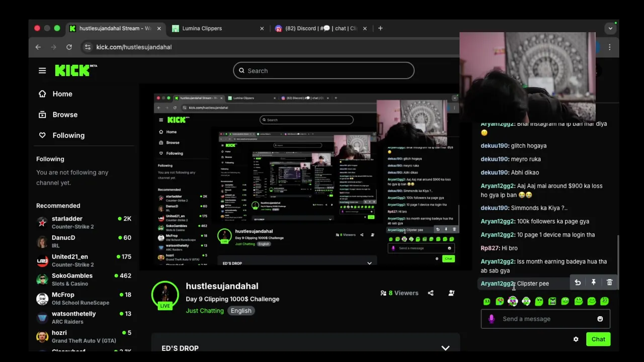Reload the Kick page
Viewport: 644px width, 362px height.
pyautogui.click(x=69, y=47)
